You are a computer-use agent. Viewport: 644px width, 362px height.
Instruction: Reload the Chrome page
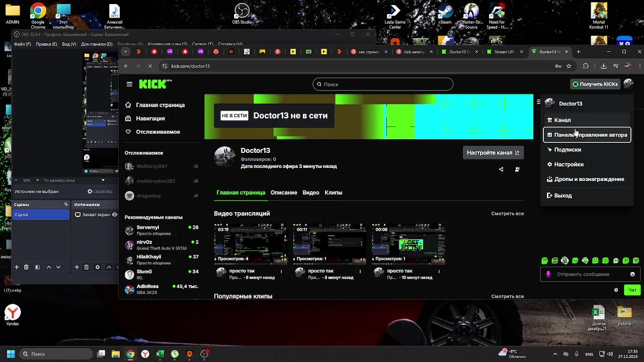tap(150, 66)
